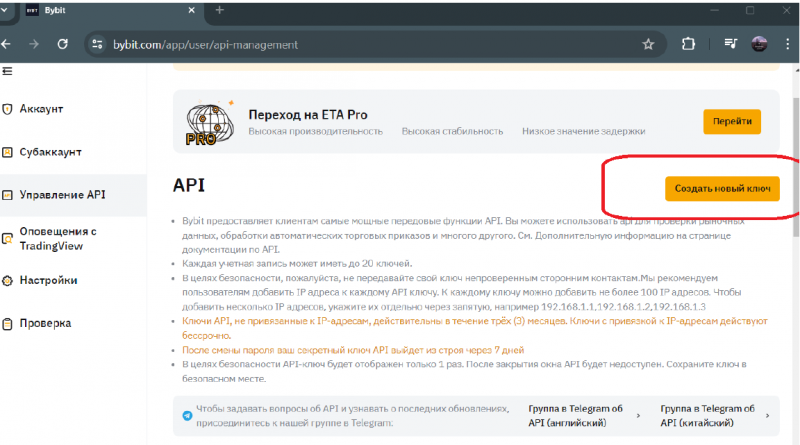Click the Управление API sidebar icon
This screenshot has width=800, height=445.
[7, 195]
